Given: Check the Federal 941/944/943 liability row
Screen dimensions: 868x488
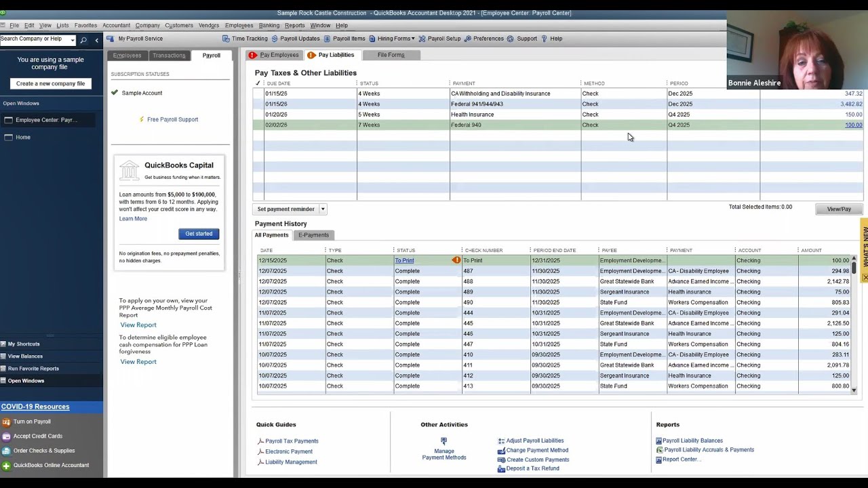Looking at the screenshot, I should pos(258,104).
